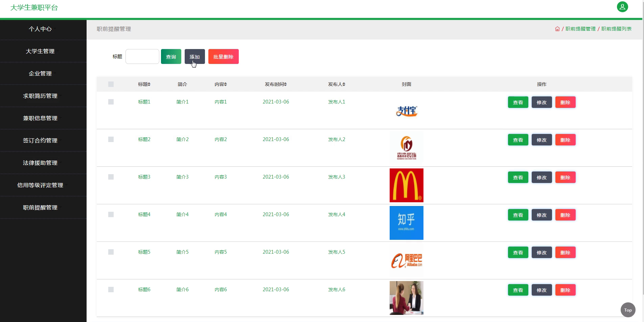This screenshot has height=322, width=644.
Task: Click 修改 for 标题1 row
Action: click(x=542, y=102)
